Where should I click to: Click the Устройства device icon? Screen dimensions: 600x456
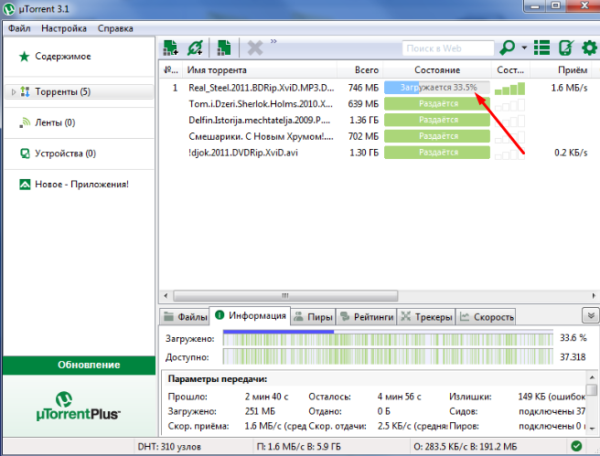click(x=25, y=153)
